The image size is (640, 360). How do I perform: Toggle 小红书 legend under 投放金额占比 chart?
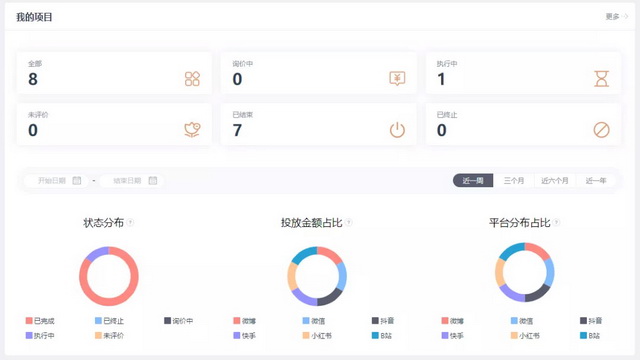[317, 336]
